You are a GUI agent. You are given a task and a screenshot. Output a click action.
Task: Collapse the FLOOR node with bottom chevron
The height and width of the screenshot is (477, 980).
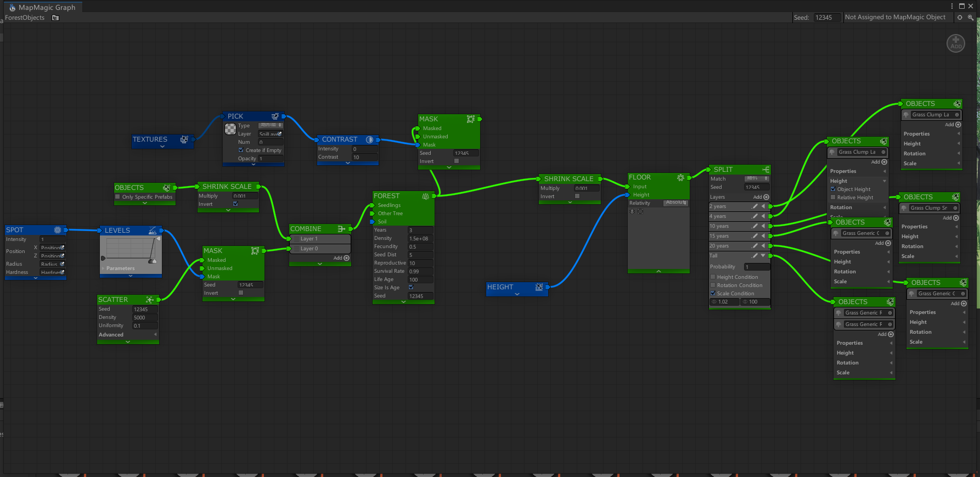pyautogui.click(x=658, y=271)
